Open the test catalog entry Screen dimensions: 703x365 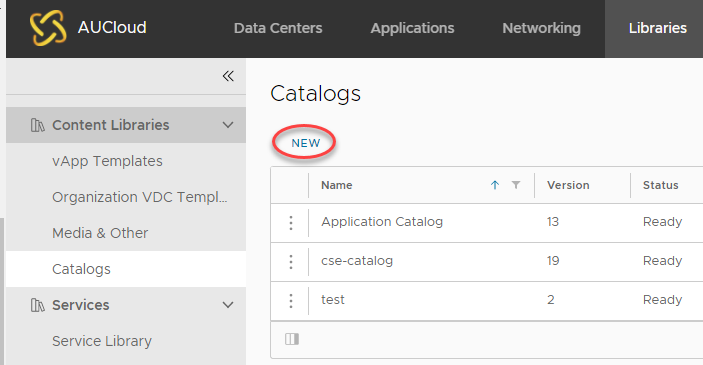333,300
